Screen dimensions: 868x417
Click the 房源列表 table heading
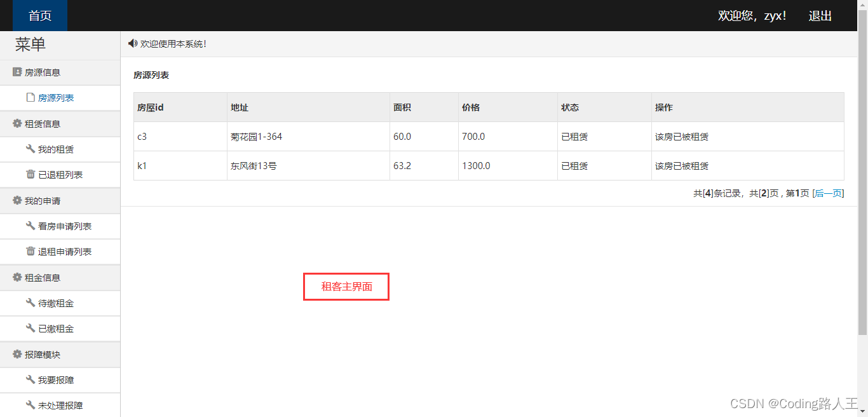point(151,75)
